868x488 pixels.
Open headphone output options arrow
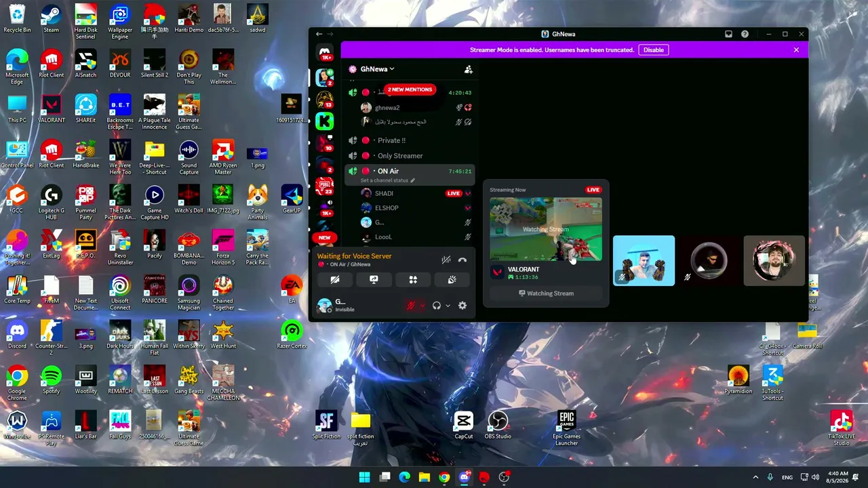point(448,306)
